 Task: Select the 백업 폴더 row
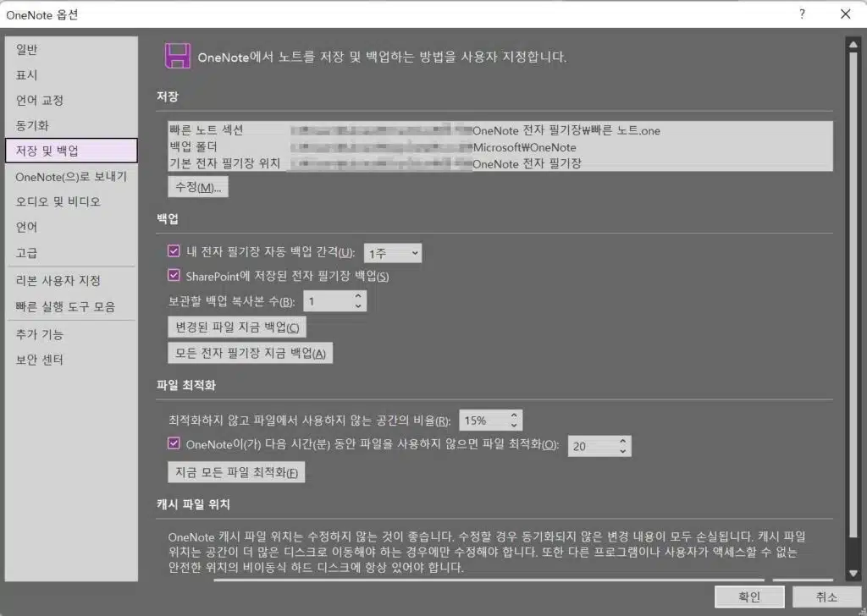pyautogui.click(x=500, y=147)
